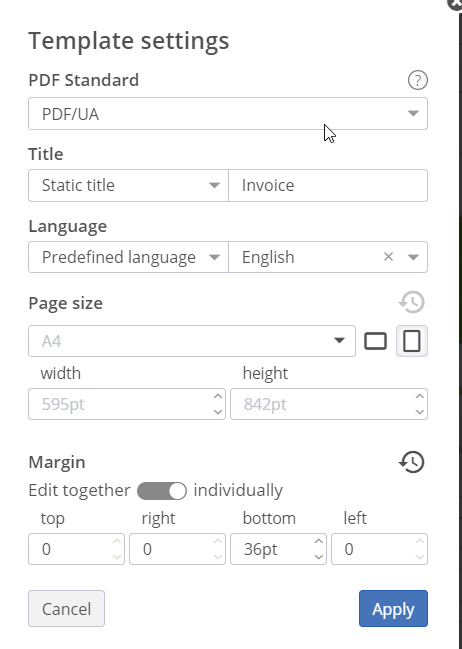The image size is (462, 649).
Task: Open the Static title type dropdown
Action: click(128, 185)
